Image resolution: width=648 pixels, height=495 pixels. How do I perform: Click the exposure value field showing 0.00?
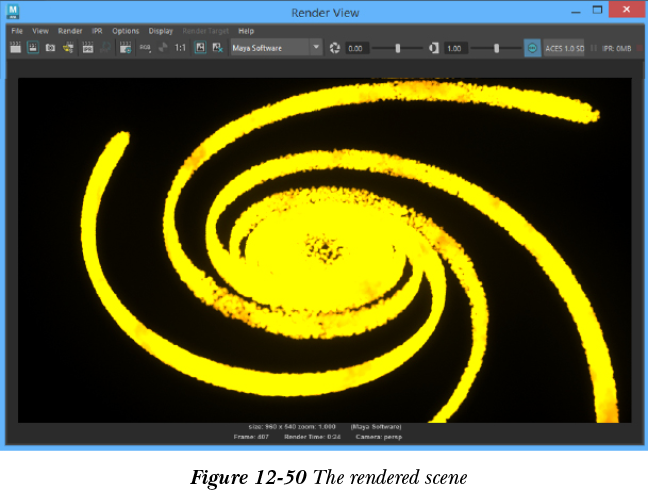(x=357, y=47)
